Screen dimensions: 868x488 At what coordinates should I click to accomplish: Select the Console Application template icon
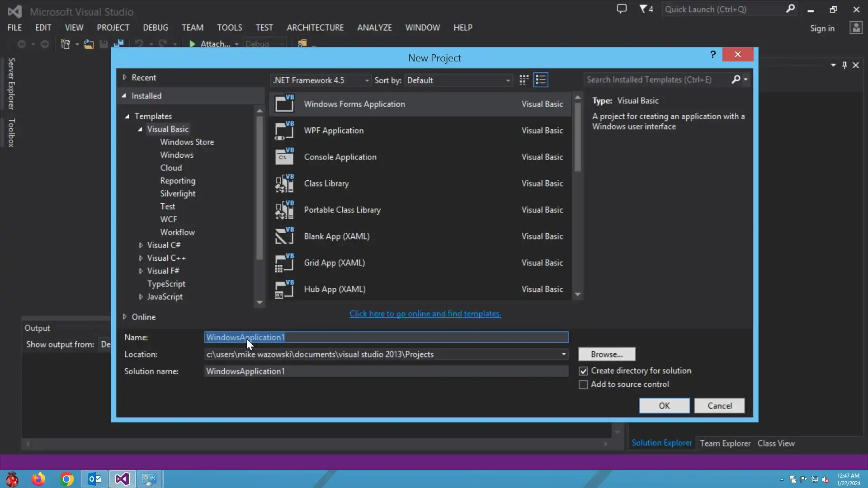click(284, 157)
